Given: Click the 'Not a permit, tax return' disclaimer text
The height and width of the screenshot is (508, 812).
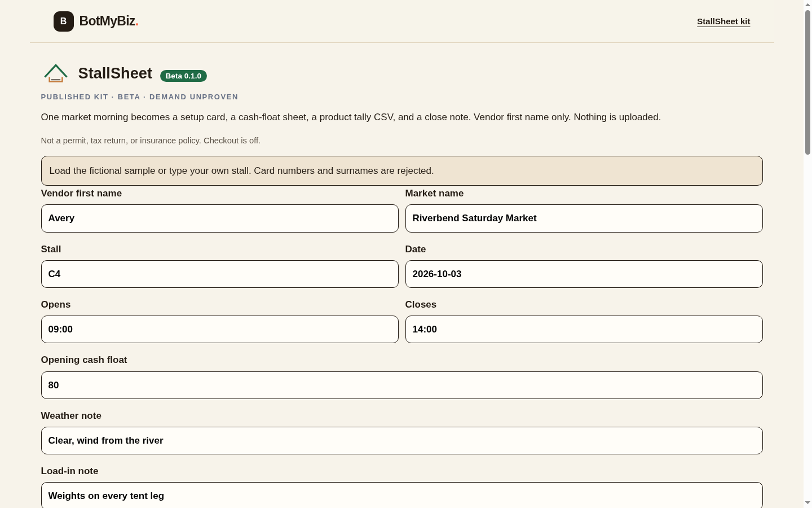Looking at the screenshot, I should coord(151,141).
